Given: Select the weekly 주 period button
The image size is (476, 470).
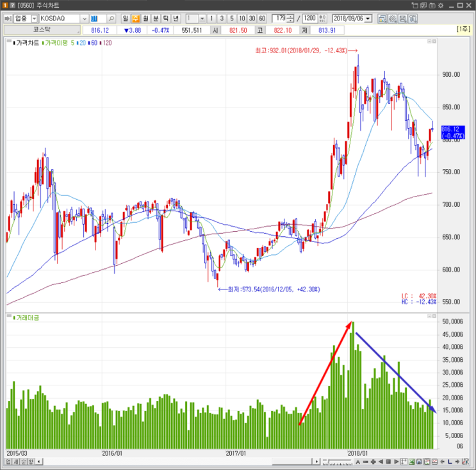Looking at the screenshot, I should (135, 19).
